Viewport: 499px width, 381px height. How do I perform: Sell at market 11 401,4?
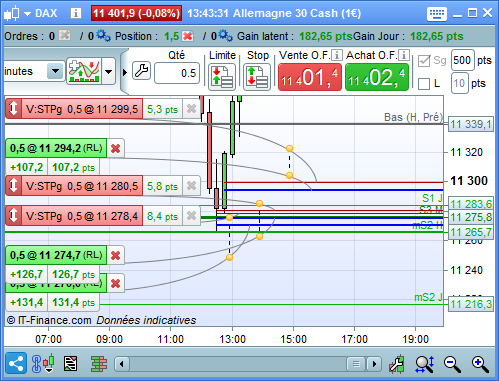[x=310, y=77]
